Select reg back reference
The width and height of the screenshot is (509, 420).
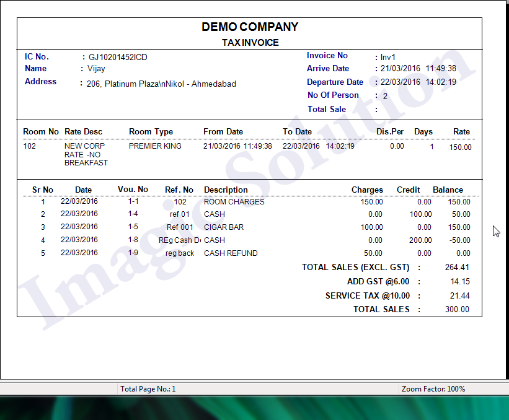click(x=180, y=253)
